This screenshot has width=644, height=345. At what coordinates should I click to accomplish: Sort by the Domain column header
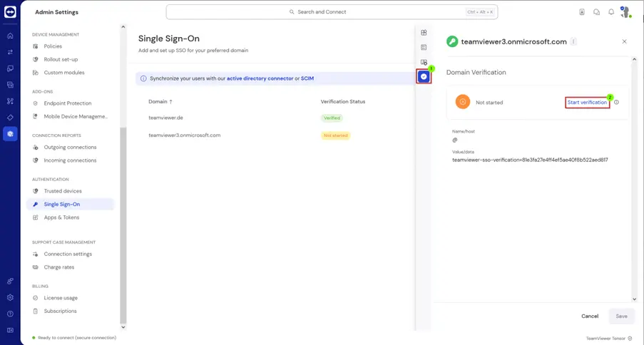[160, 101]
